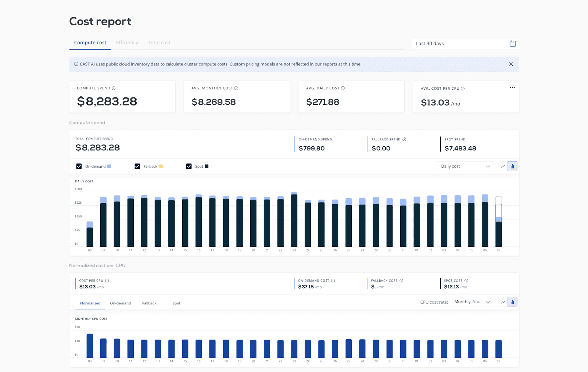
Task: Open the Daily cost dropdown
Action: (x=465, y=166)
